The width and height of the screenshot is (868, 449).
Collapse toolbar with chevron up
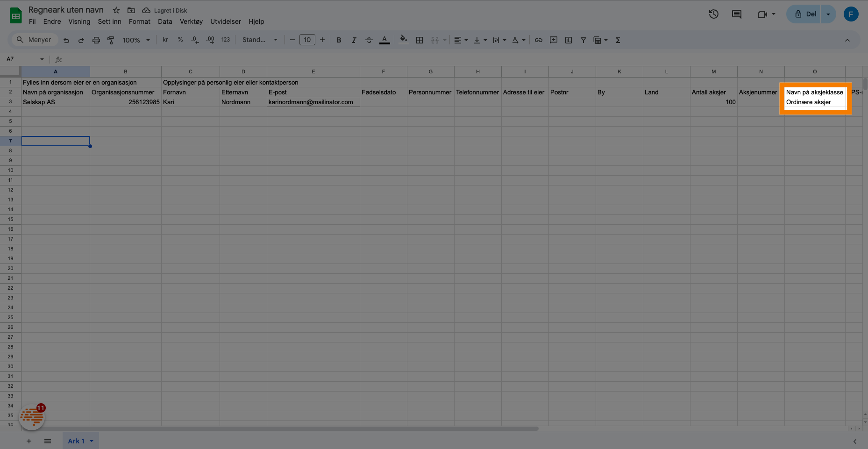pyautogui.click(x=847, y=40)
